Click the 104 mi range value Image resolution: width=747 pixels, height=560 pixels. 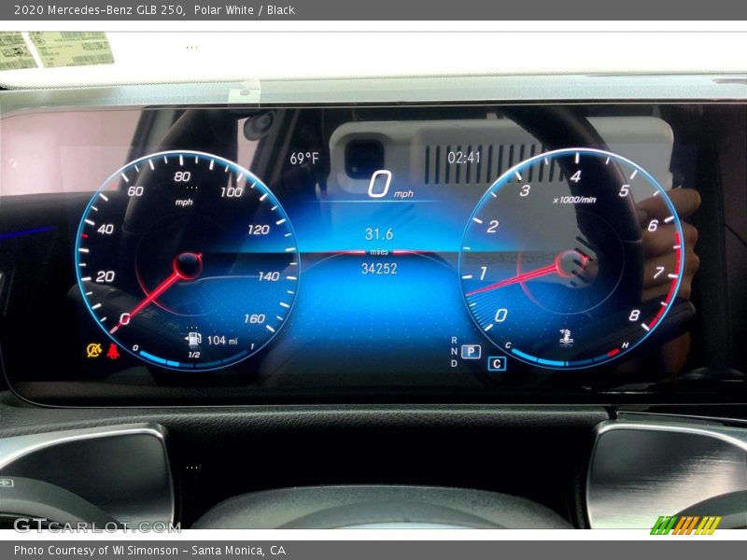[x=222, y=340]
